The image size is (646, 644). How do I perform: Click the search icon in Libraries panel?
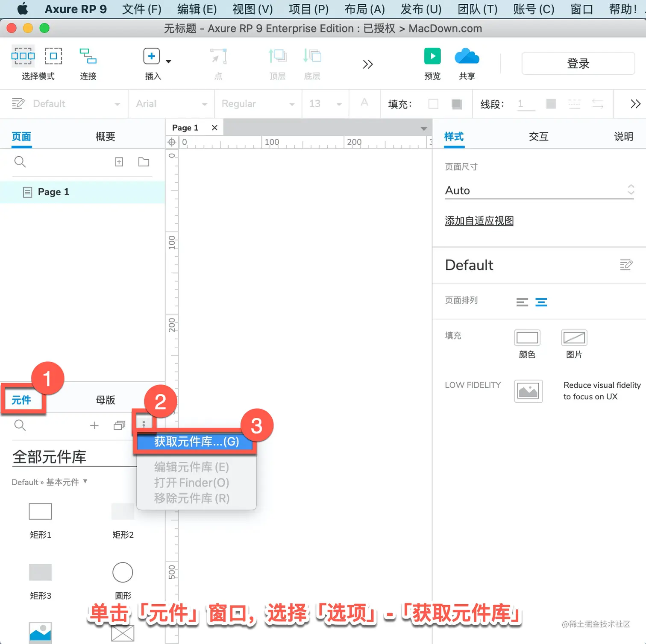20,425
